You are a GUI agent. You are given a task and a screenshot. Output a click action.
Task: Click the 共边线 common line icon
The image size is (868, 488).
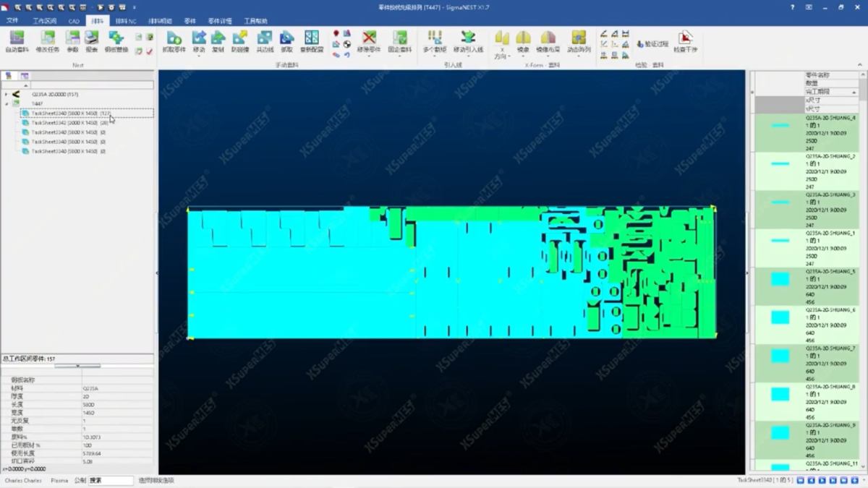pyautogui.click(x=265, y=41)
